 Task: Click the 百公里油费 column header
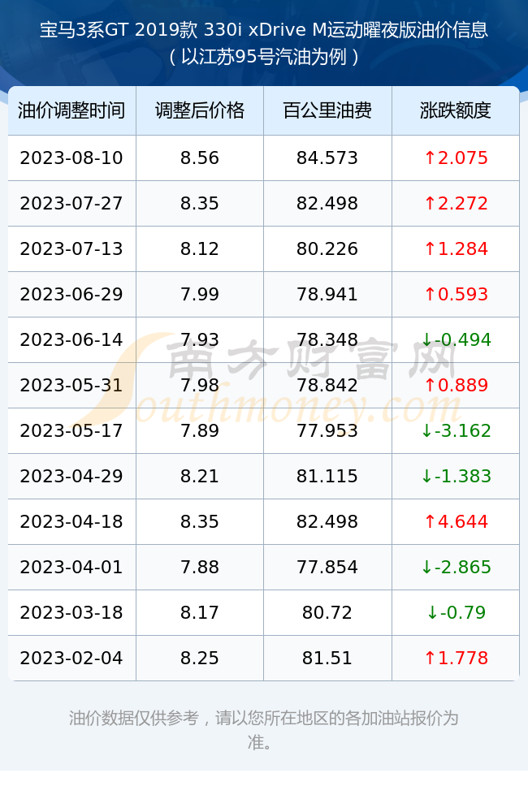[x=327, y=110]
